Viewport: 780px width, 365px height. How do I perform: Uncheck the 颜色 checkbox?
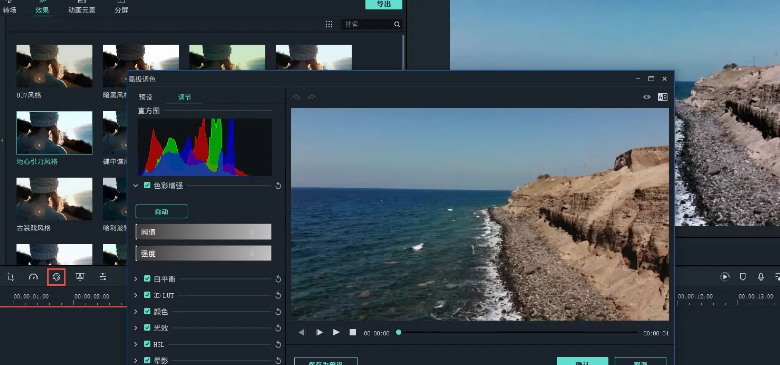147,311
